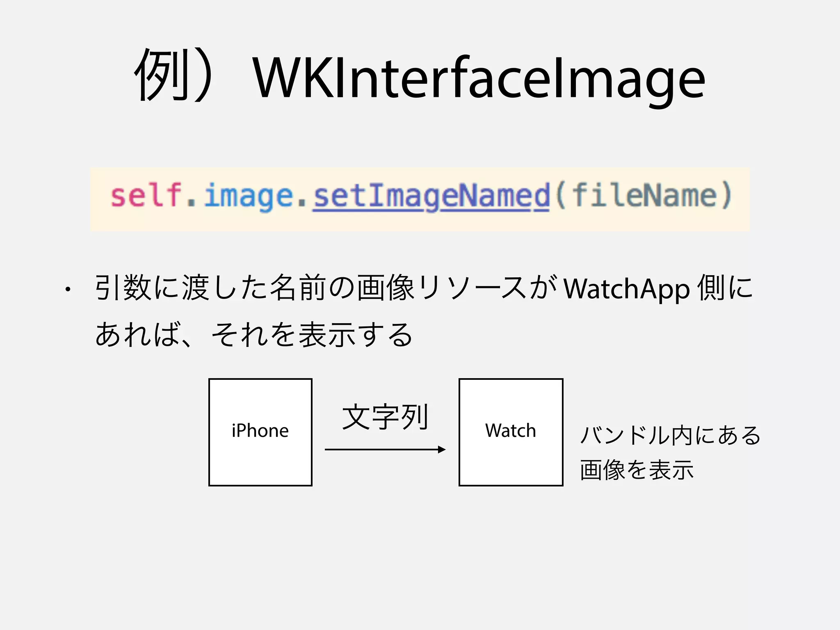This screenshot has height=630, width=840.
Task: Click the text バンドル内にある
Action: tap(671, 435)
